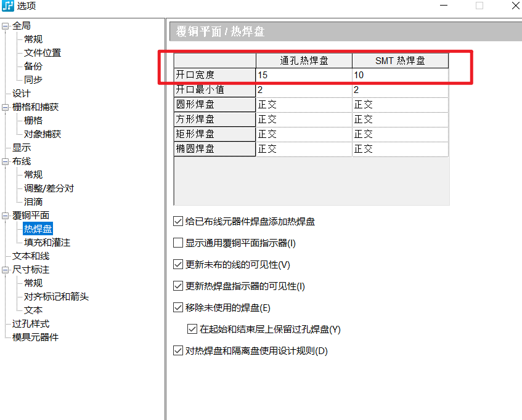Open the 对象捕获 page
This screenshot has width=522, height=420.
pos(43,134)
